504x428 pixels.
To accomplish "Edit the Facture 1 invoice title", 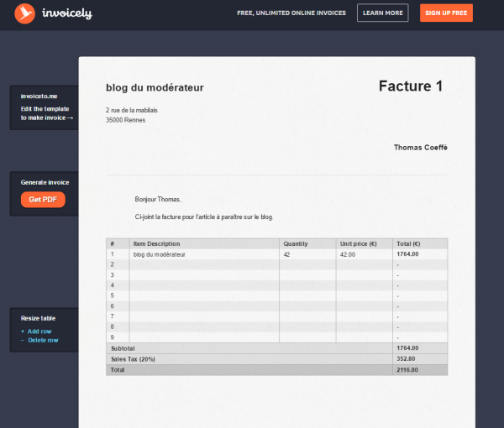I will tap(411, 86).
